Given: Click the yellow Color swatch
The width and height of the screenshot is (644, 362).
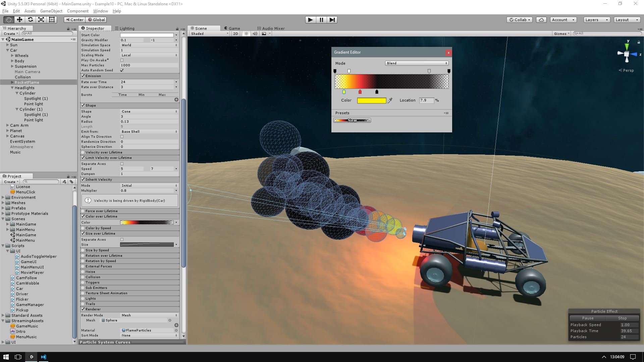Looking at the screenshot, I should tap(371, 101).
